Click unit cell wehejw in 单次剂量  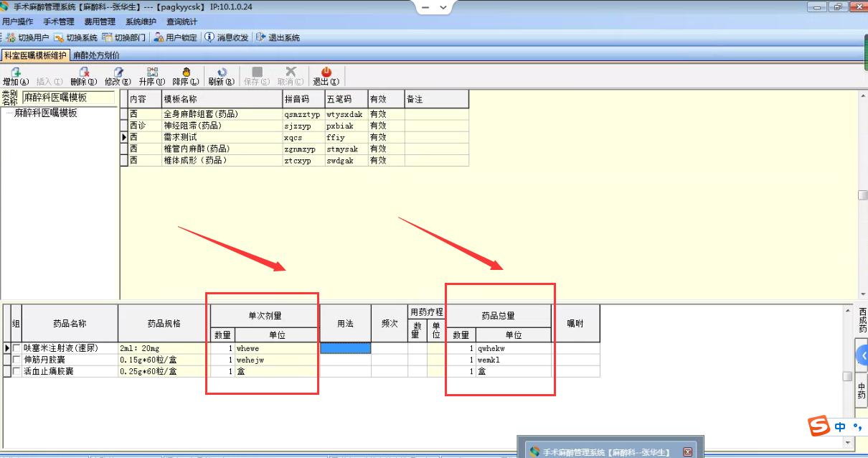click(x=276, y=360)
